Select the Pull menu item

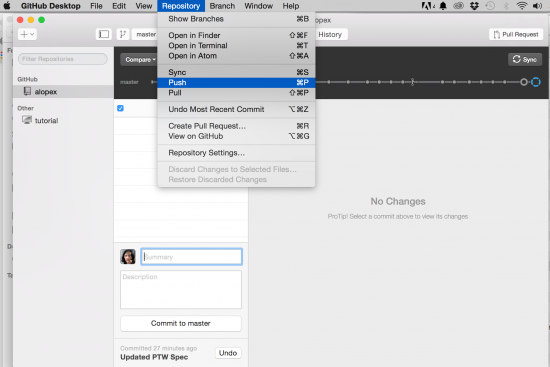click(x=236, y=93)
